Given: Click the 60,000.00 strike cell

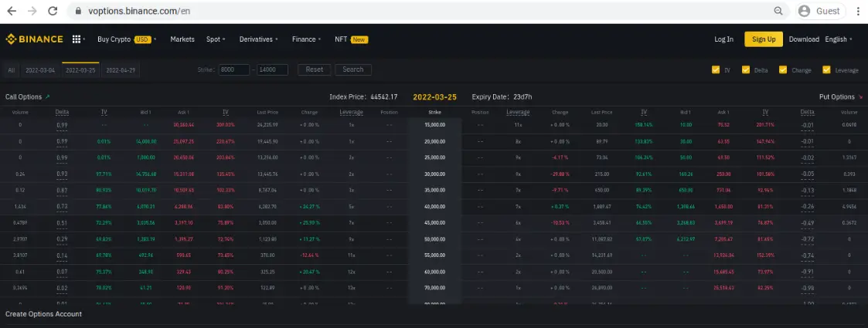Looking at the screenshot, I should pos(434,272).
